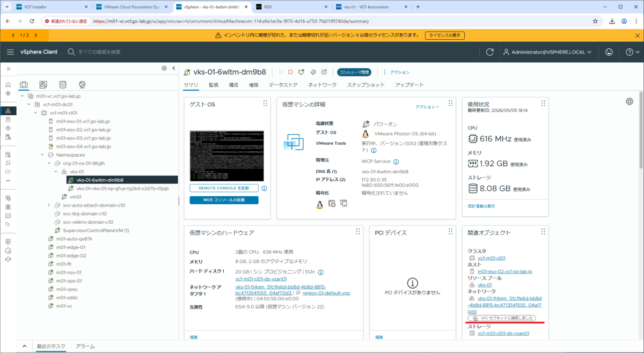
Task: Click info icon beside hard disk details
Action: tap(321, 272)
